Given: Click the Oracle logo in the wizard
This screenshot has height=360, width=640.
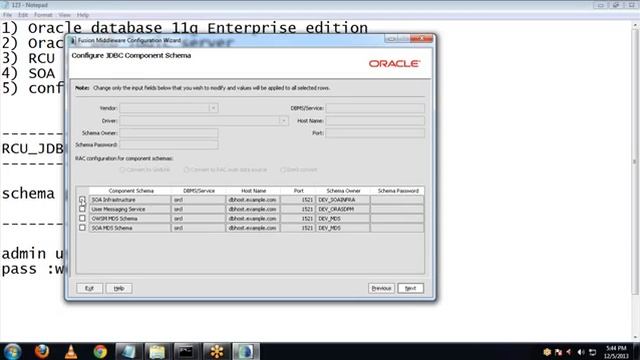Looking at the screenshot, I should pos(394,64).
